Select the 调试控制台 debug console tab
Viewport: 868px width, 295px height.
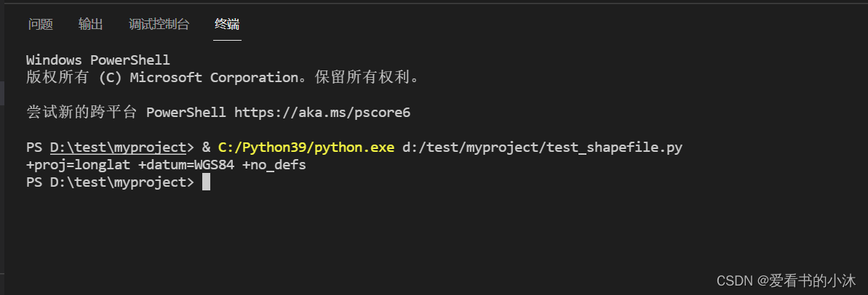(159, 25)
